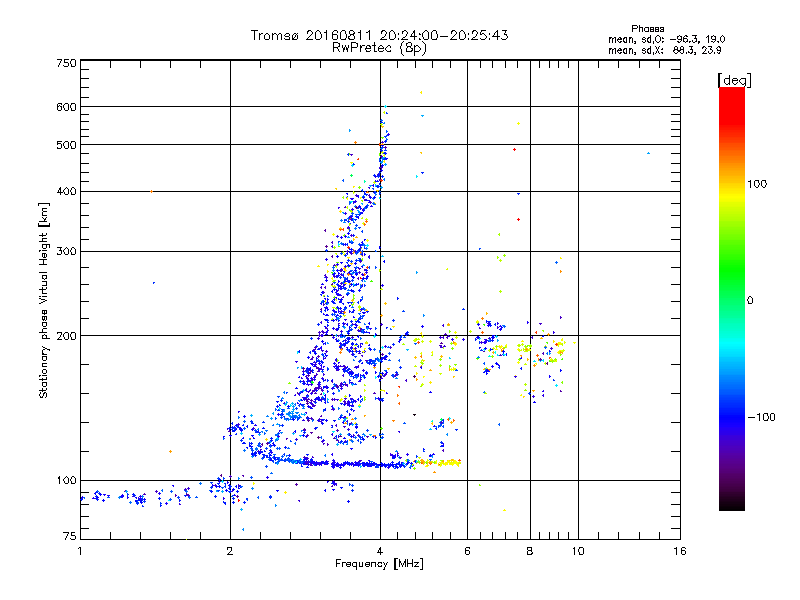Click the '75' height axis tick label
The height and width of the screenshot is (600, 800).
(x=70, y=536)
